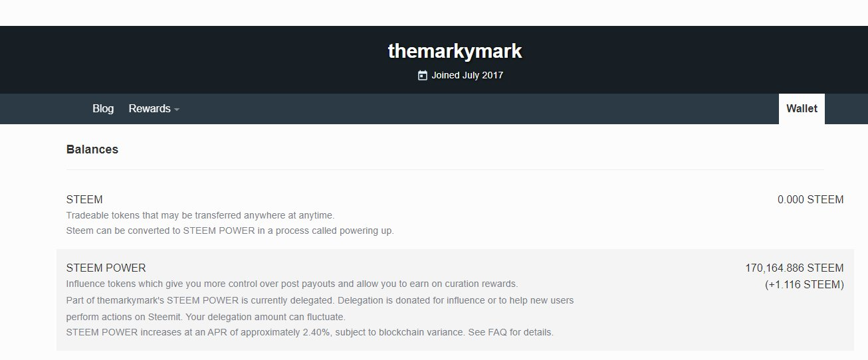The height and width of the screenshot is (360, 868).
Task: Click the (+1.116 STEEM) delegated amount
Action: 804,285
